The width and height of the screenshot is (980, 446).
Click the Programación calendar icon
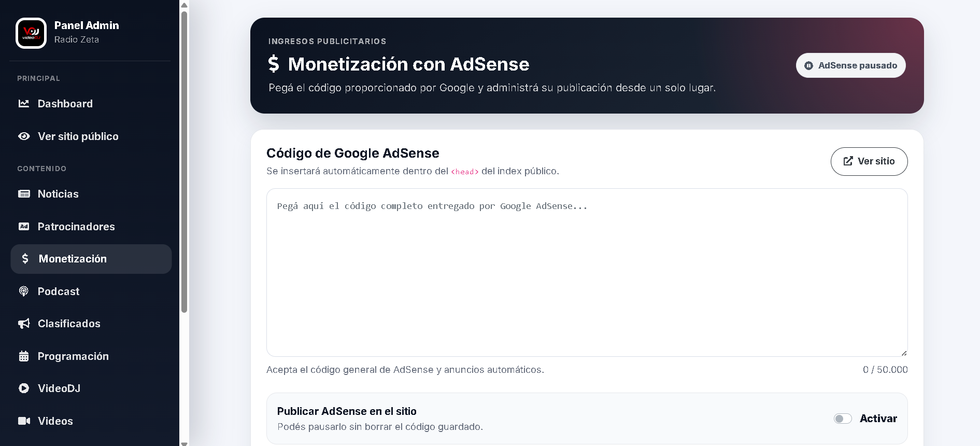24,356
